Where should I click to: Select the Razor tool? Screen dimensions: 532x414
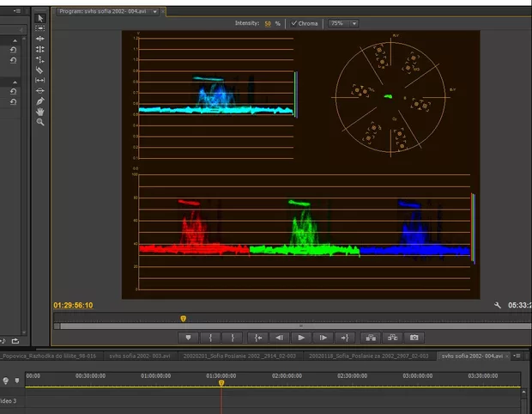(40, 70)
